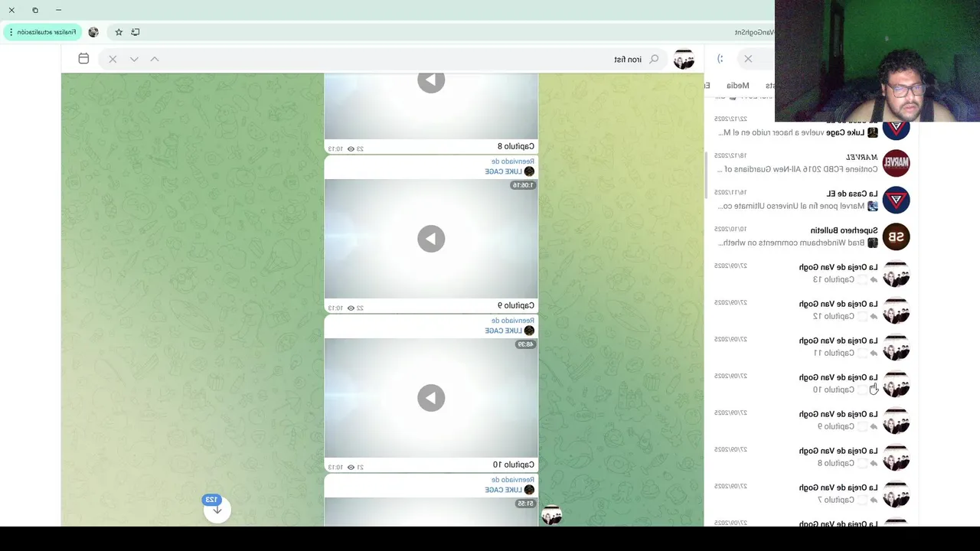This screenshot has width=980, height=551.
Task: Play the Capitulo 10 video
Action: click(431, 398)
